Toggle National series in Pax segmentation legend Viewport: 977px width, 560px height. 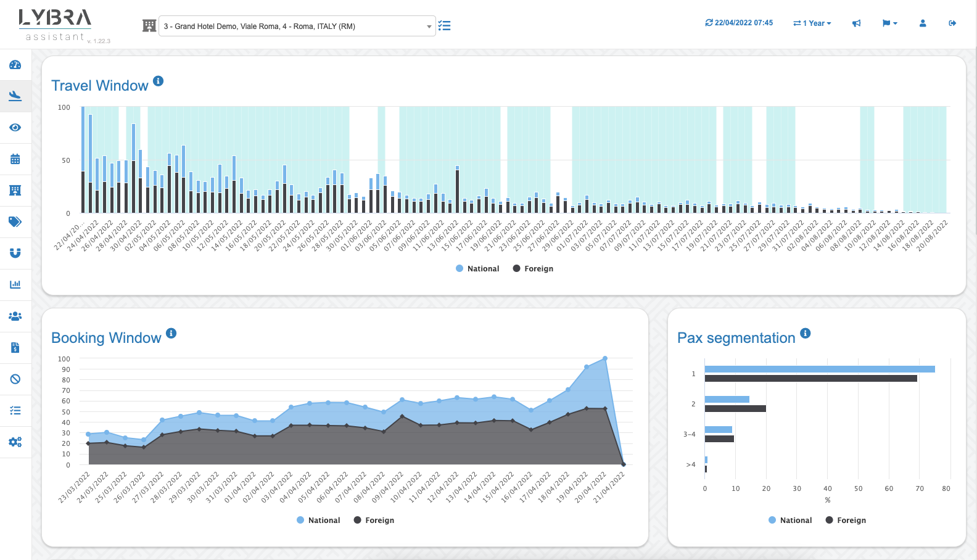tap(790, 521)
